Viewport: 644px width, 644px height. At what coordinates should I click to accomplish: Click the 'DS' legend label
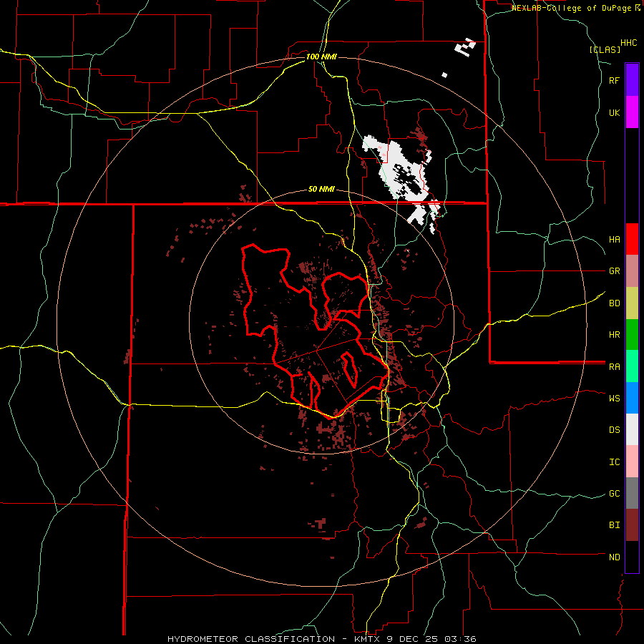[614, 430]
